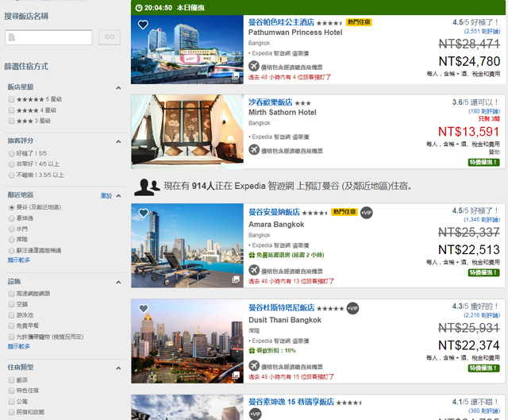508x420 pixels.
Task: Open photo gallery icon on Dusit Thani image
Action: click(236, 376)
